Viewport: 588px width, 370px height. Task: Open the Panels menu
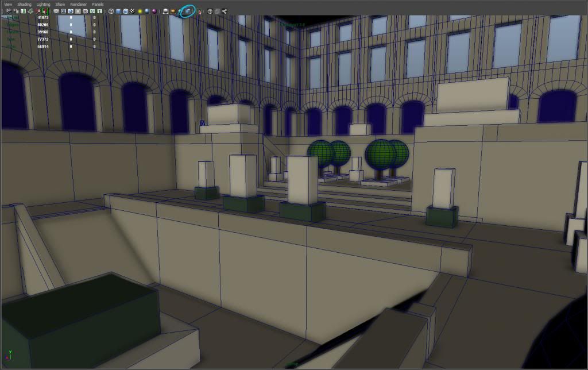coord(98,5)
